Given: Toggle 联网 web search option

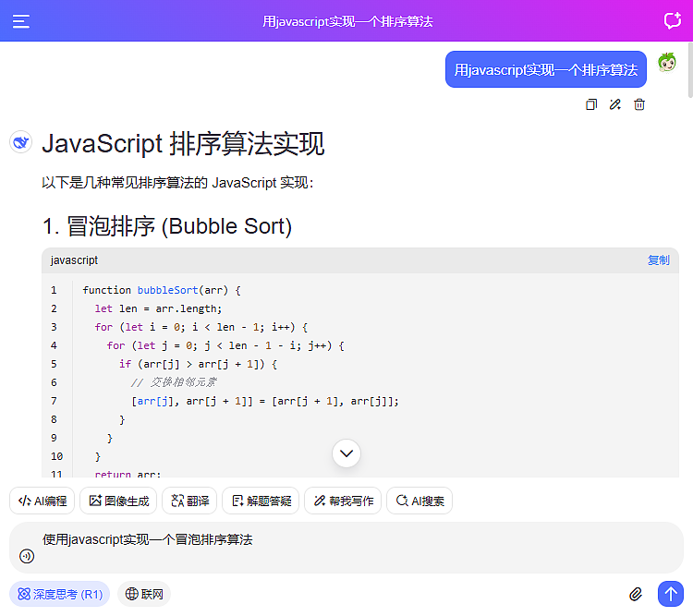Looking at the screenshot, I should tap(144, 594).
